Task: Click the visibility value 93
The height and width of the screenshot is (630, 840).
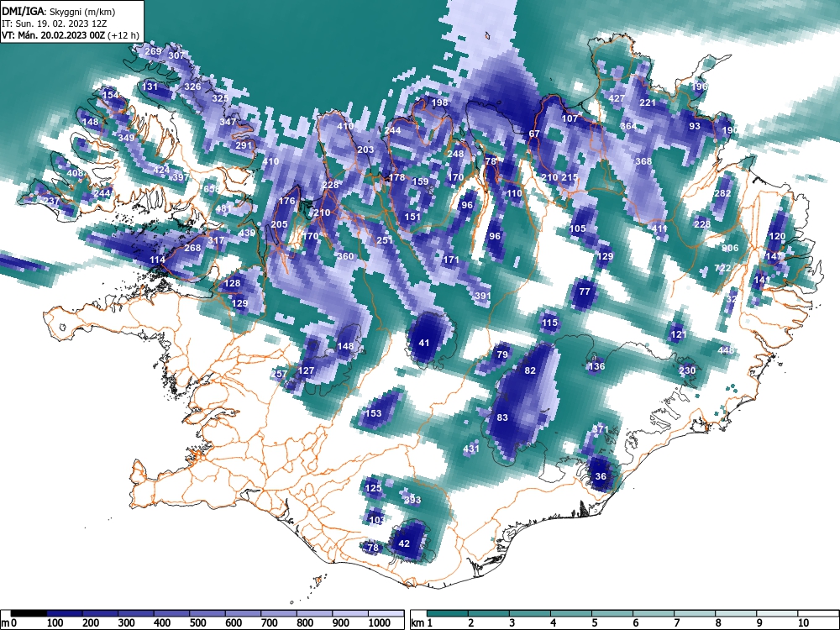Action: (x=695, y=126)
